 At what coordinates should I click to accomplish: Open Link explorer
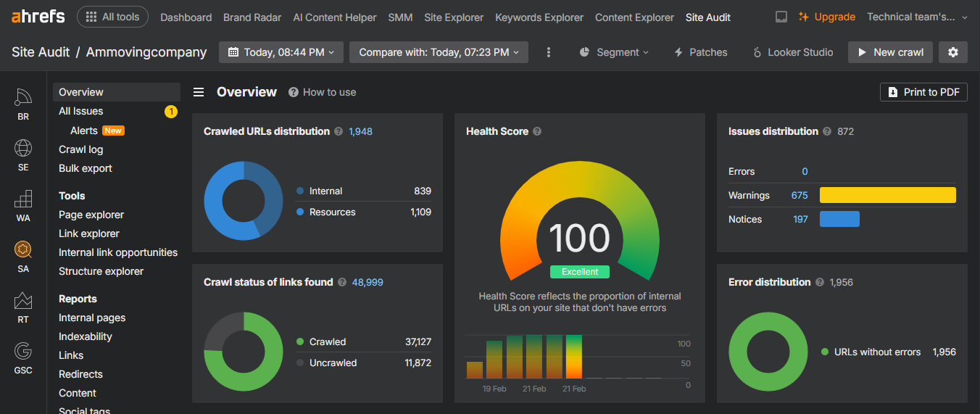click(x=89, y=233)
